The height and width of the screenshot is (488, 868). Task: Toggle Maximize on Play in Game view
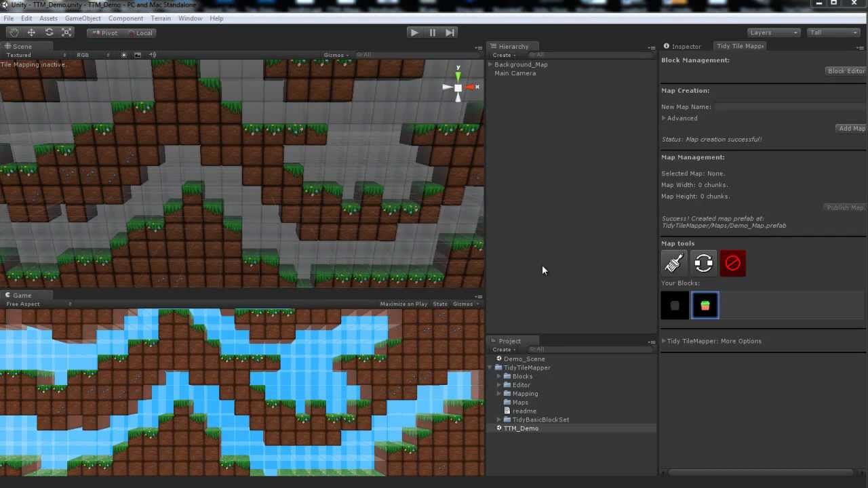pos(403,304)
